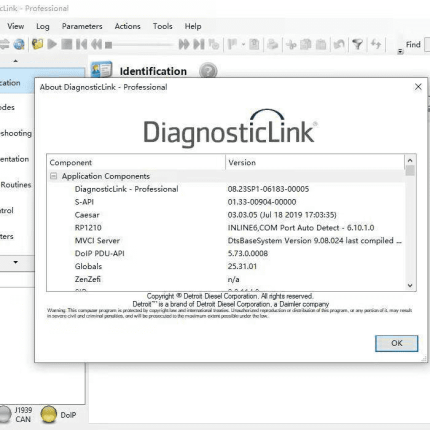Click the fast-forward playback icon
This screenshot has width=430, height=430.
pyautogui.click(x=184, y=44)
